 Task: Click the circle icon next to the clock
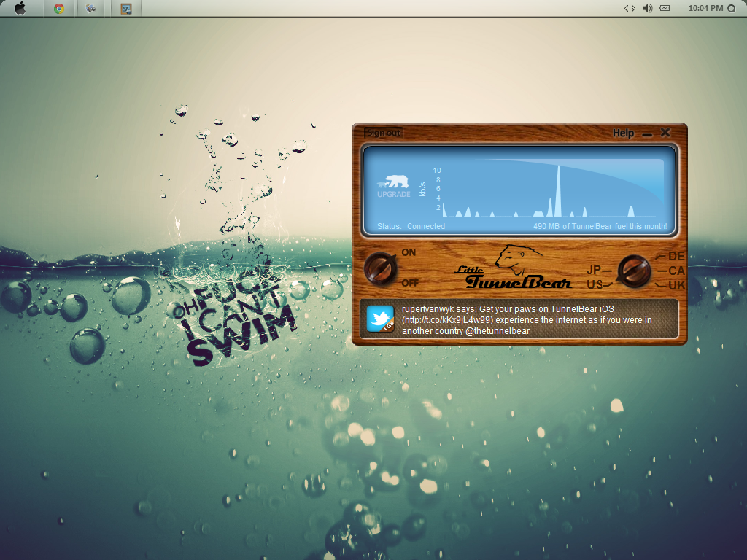point(731,9)
